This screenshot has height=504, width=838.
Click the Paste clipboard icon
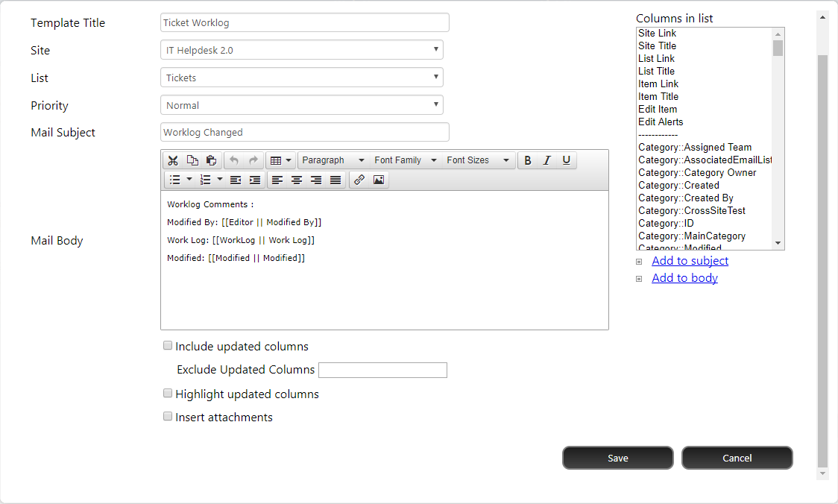[212, 160]
